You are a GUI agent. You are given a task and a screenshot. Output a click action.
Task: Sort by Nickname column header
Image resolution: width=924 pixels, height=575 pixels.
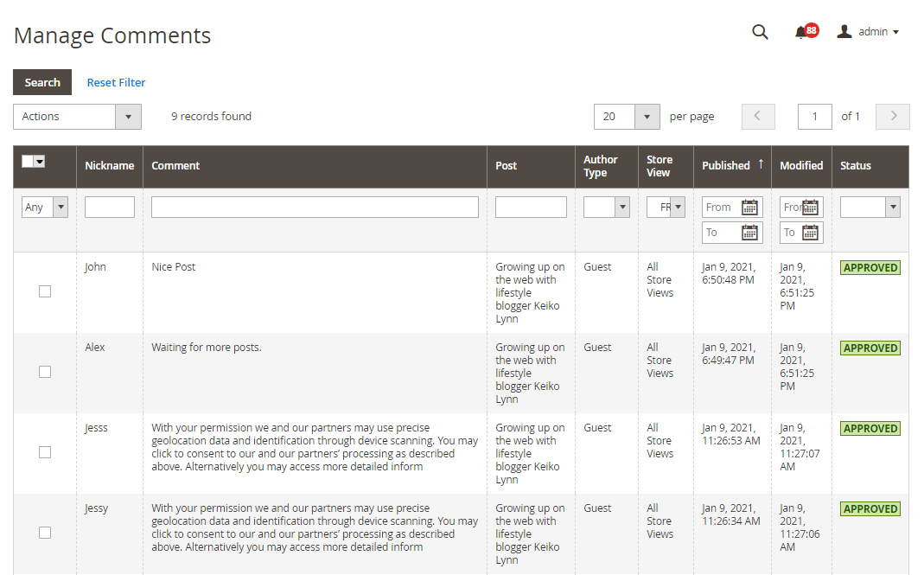point(110,166)
